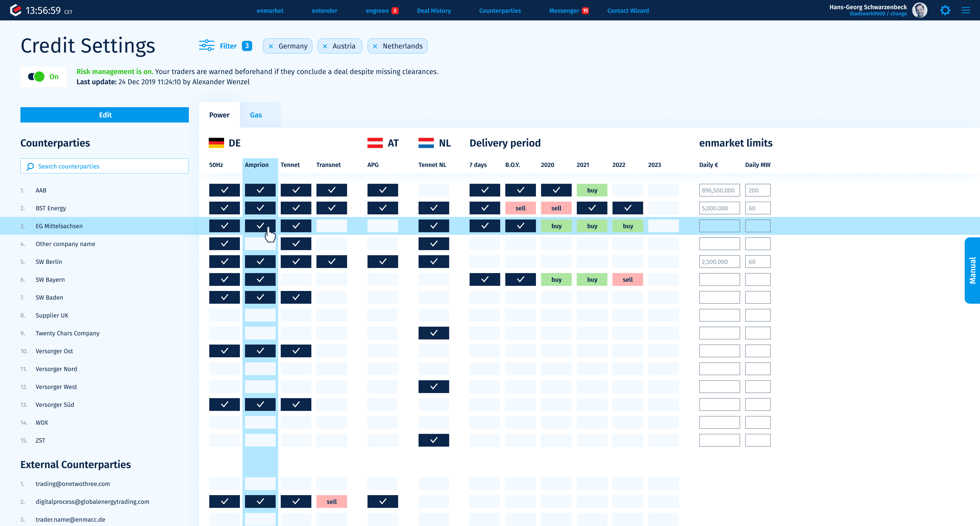This screenshot has width=980, height=526.
Task: Open the settings gear icon
Action: point(945,10)
